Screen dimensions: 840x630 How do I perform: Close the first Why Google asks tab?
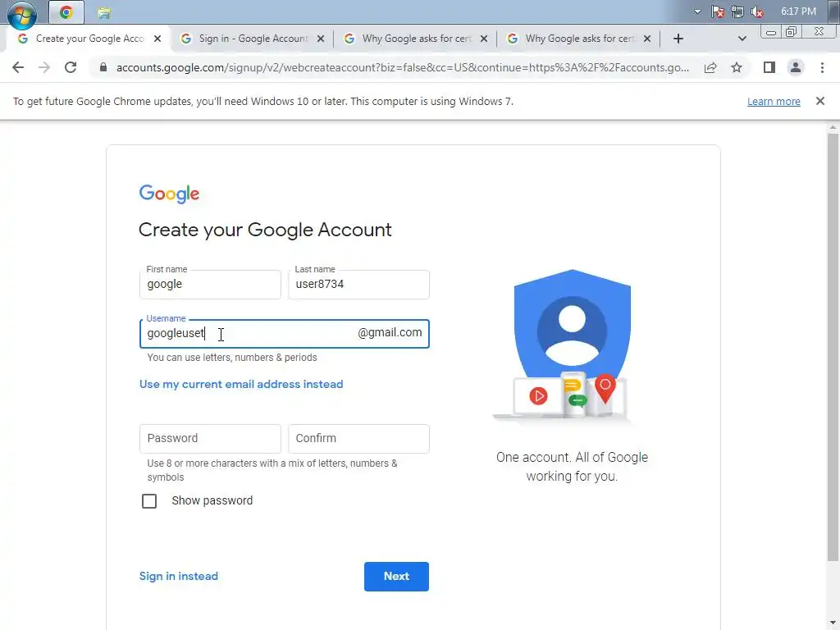tap(484, 39)
